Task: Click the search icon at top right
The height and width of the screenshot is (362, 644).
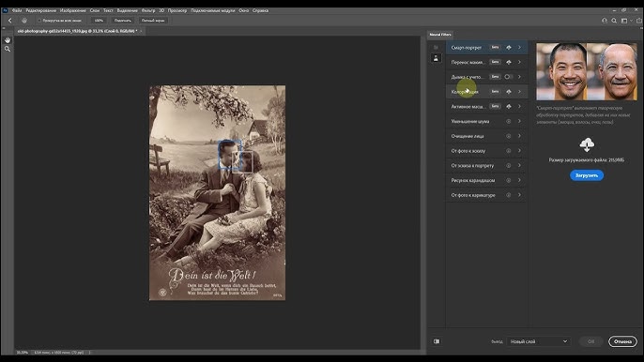Action: pyautogui.click(x=614, y=21)
